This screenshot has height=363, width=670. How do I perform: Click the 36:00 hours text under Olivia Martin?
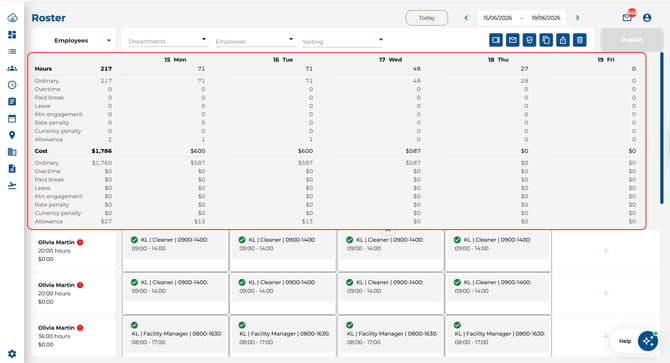54,336
